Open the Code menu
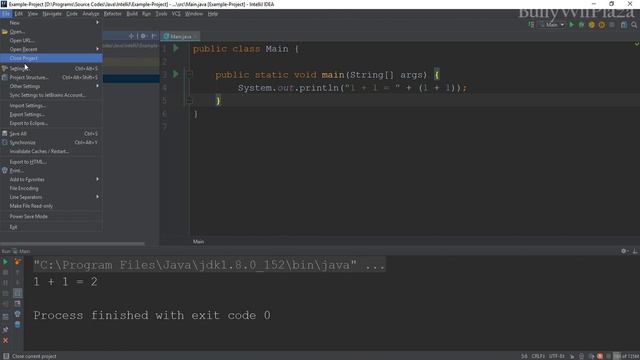 pos(72,14)
